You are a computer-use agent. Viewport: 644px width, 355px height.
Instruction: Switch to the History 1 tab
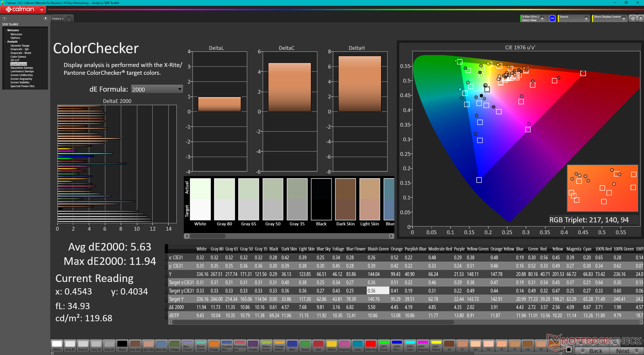coord(58,19)
